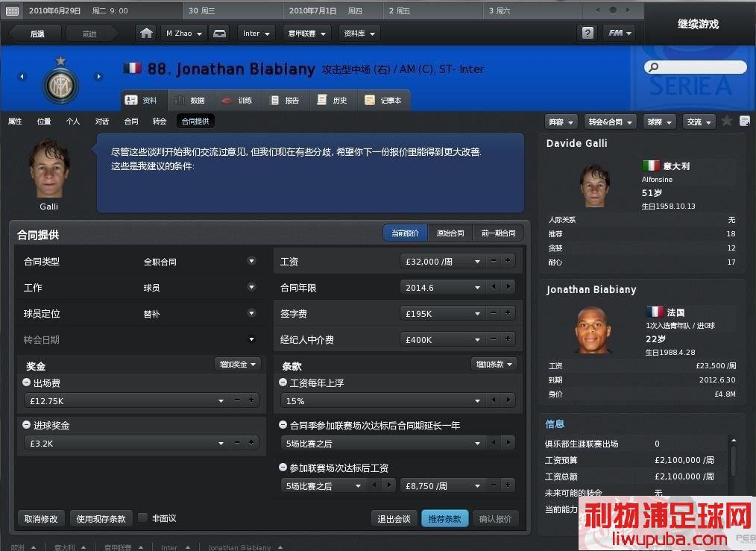Screen dimensions: 756x551
Task: Switch to the 属性 sub-tab
Action: [x=15, y=121]
